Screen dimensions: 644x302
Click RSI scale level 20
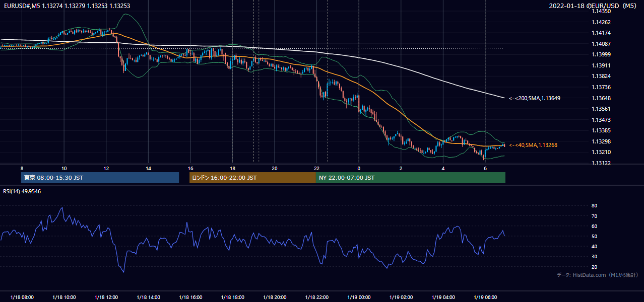(595, 267)
